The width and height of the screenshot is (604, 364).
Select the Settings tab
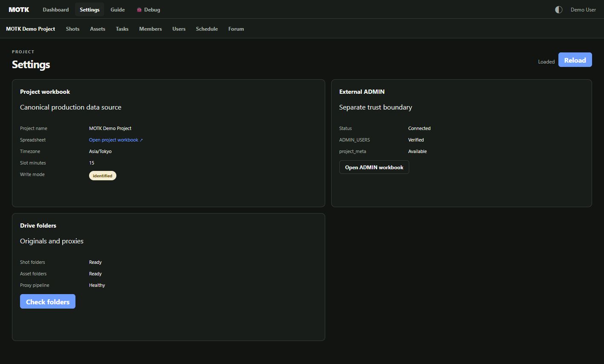click(90, 9)
